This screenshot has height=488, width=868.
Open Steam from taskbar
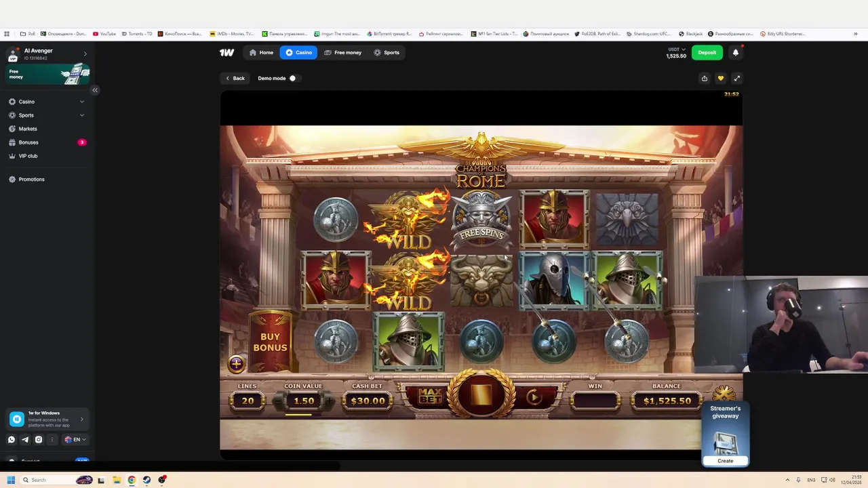[146, 480]
